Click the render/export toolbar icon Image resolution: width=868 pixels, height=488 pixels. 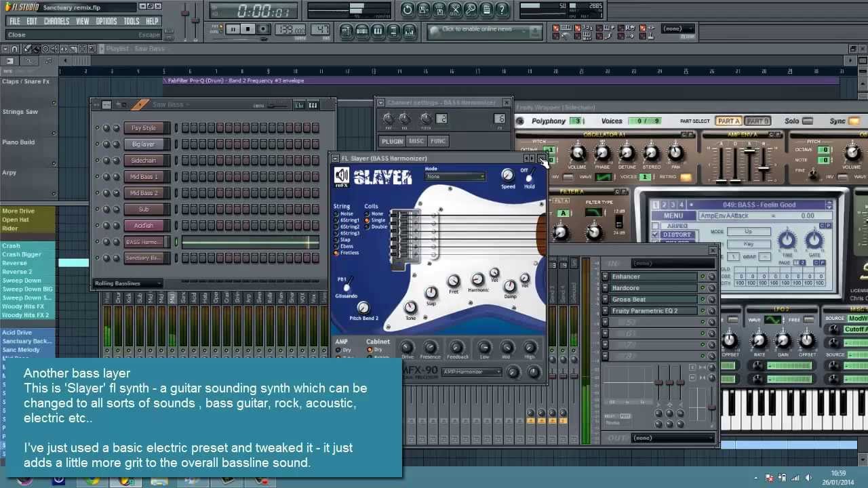(x=439, y=9)
